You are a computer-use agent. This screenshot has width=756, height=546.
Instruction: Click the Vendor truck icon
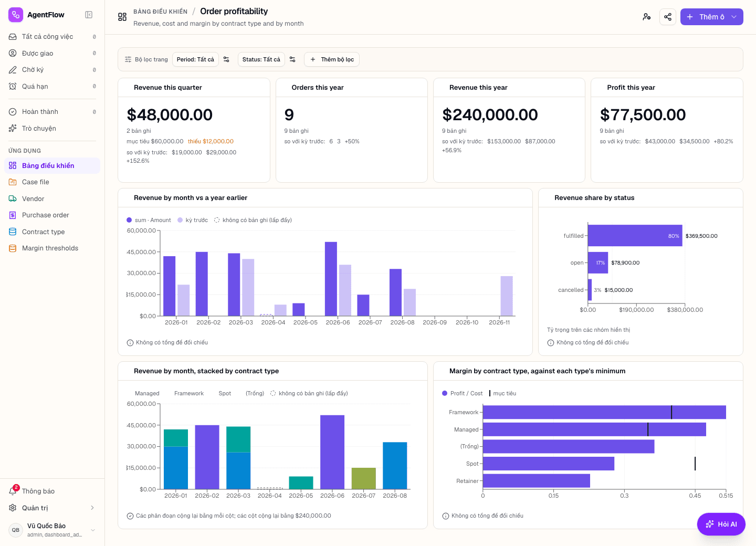click(13, 198)
